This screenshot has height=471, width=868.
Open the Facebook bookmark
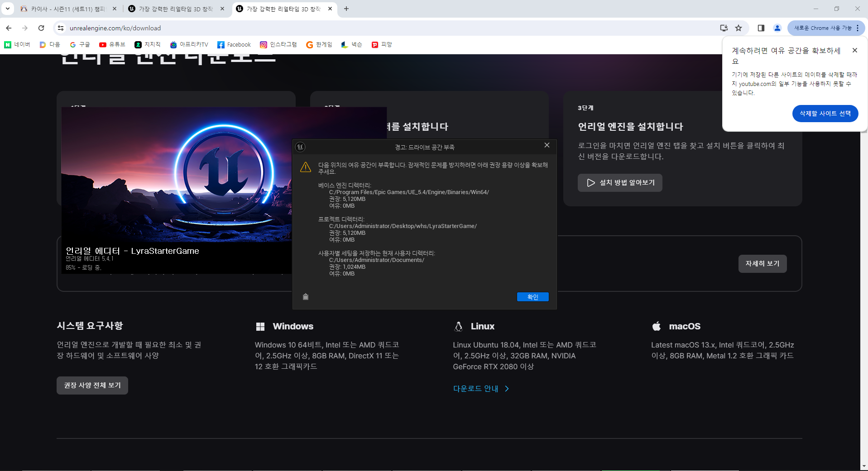coord(234,44)
